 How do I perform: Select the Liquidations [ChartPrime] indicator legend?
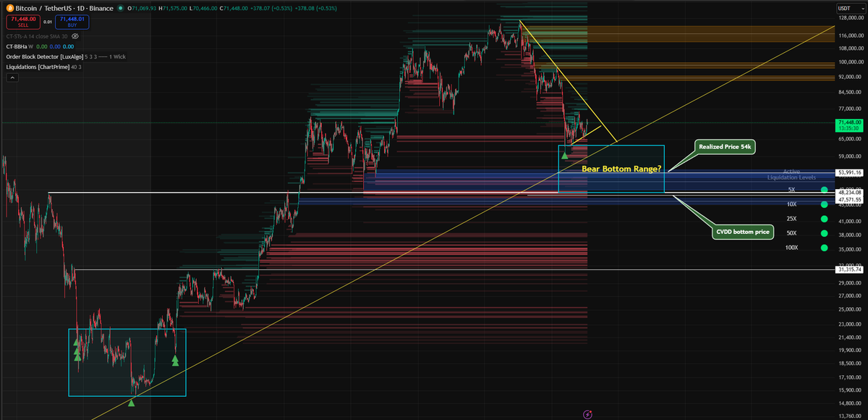click(x=43, y=67)
